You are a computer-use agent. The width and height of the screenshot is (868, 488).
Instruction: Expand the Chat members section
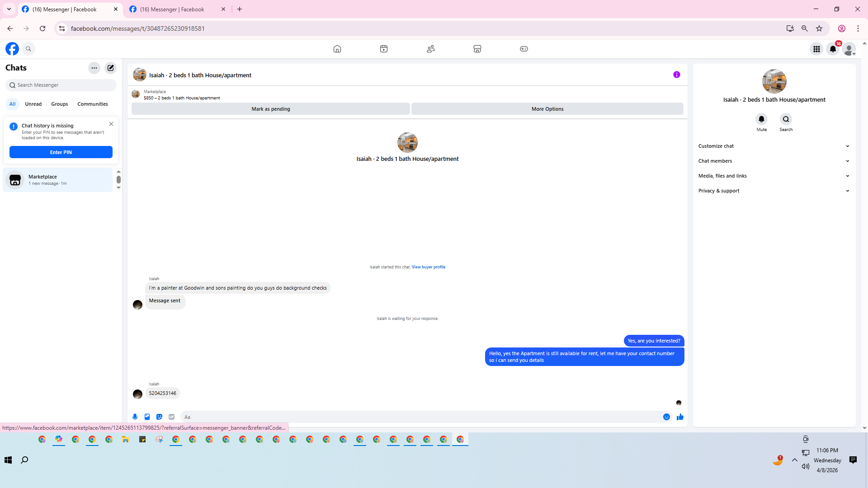(x=774, y=161)
